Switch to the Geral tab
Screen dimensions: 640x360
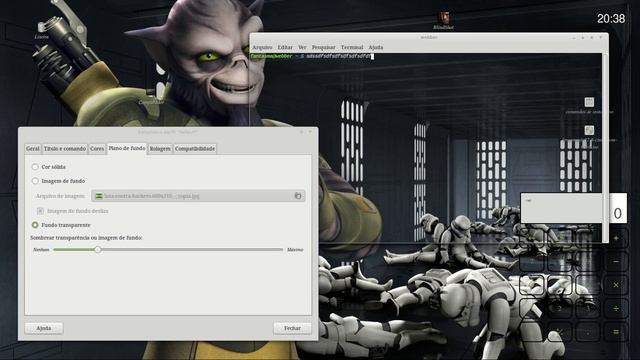pos(33,149)
